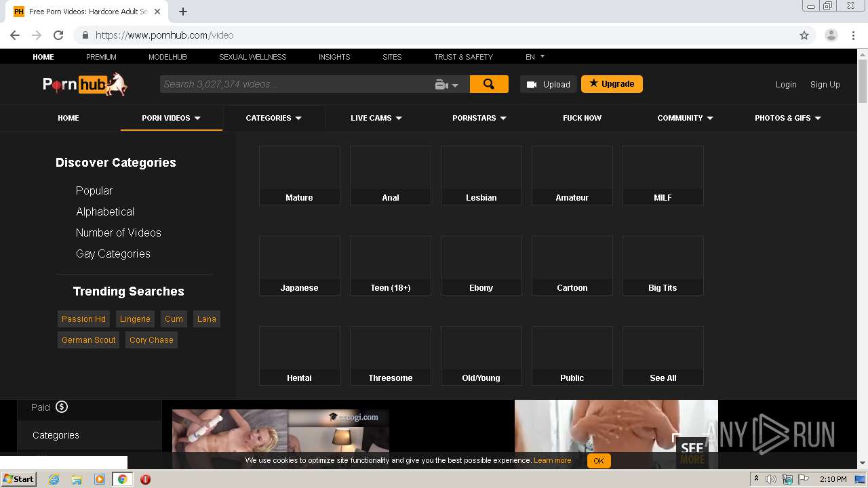Open the network icon in the tray
868x488 pixels.
pyautogui.click(x=787, y=479)
